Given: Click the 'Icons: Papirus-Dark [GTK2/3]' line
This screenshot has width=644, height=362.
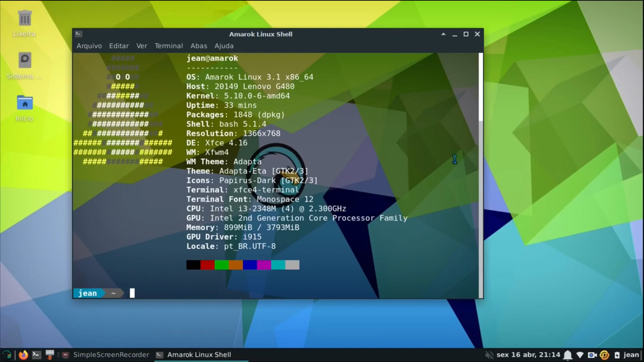Looking at the screenshot, I should pos(252,180).
